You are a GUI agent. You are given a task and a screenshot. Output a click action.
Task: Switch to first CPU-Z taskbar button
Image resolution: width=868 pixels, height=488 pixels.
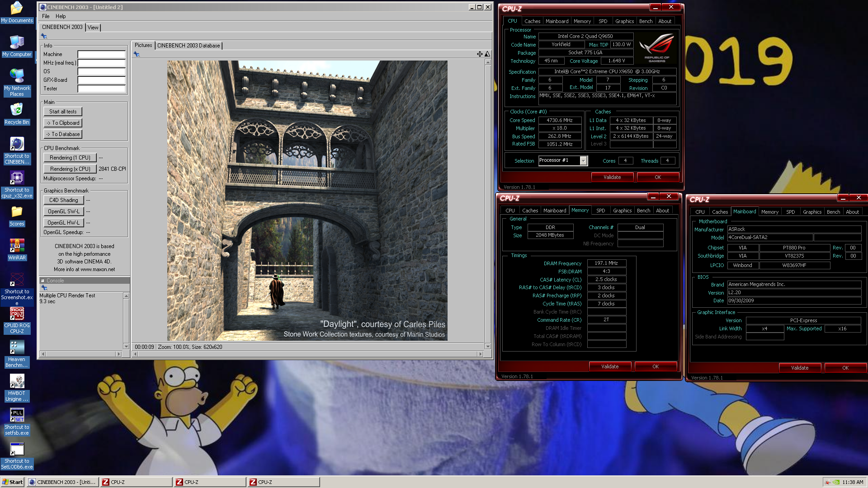pos(136,482)
